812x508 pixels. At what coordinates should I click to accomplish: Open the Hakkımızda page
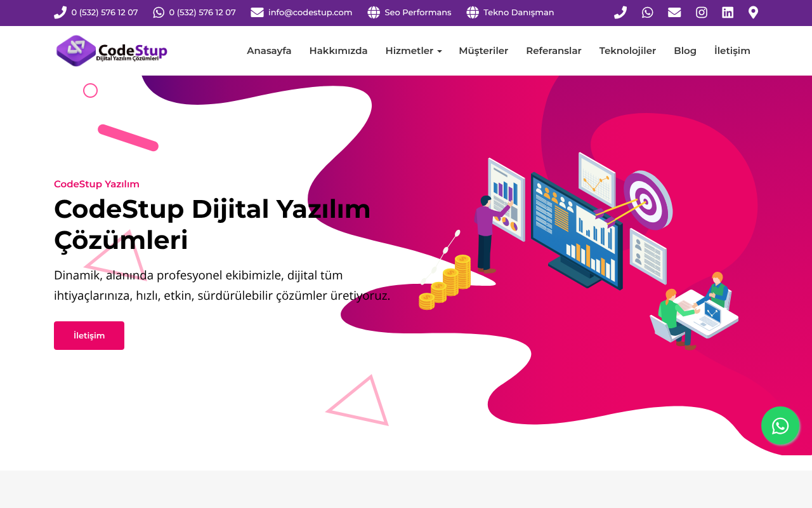point(338,51)
